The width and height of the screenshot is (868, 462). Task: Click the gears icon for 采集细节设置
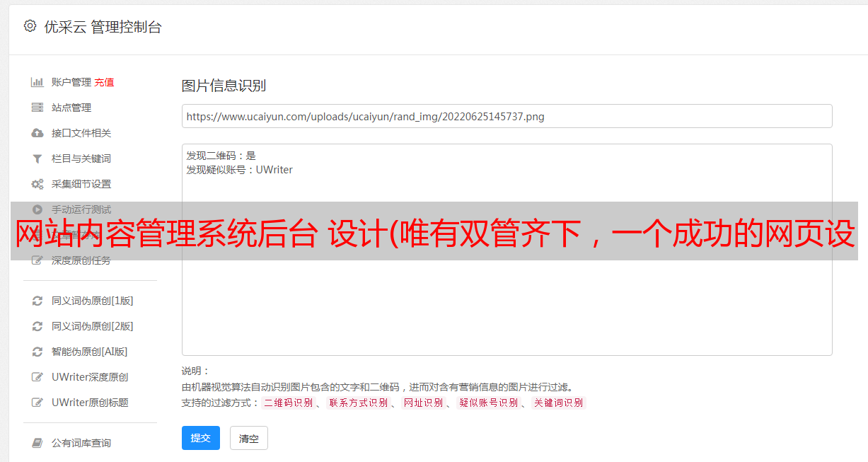(37, 184)
